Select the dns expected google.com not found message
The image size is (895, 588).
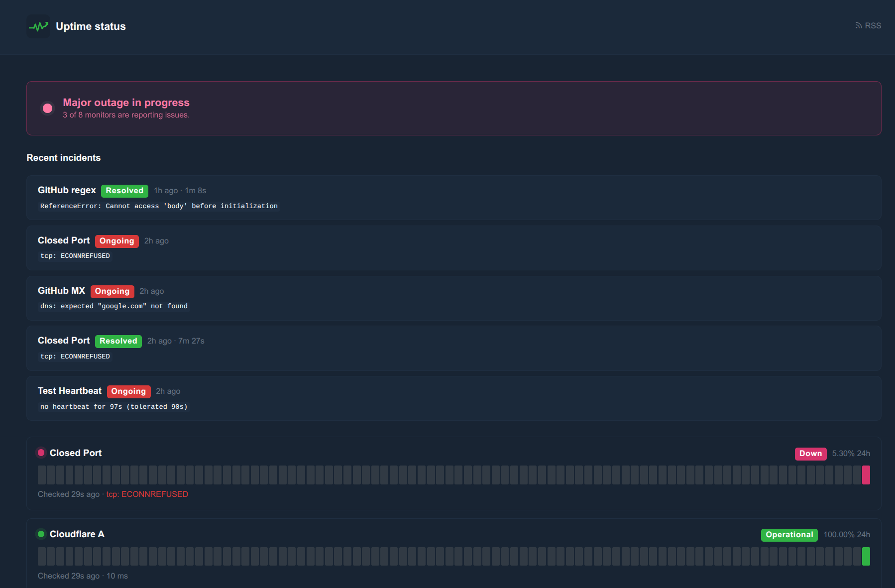tap(114, 306)
